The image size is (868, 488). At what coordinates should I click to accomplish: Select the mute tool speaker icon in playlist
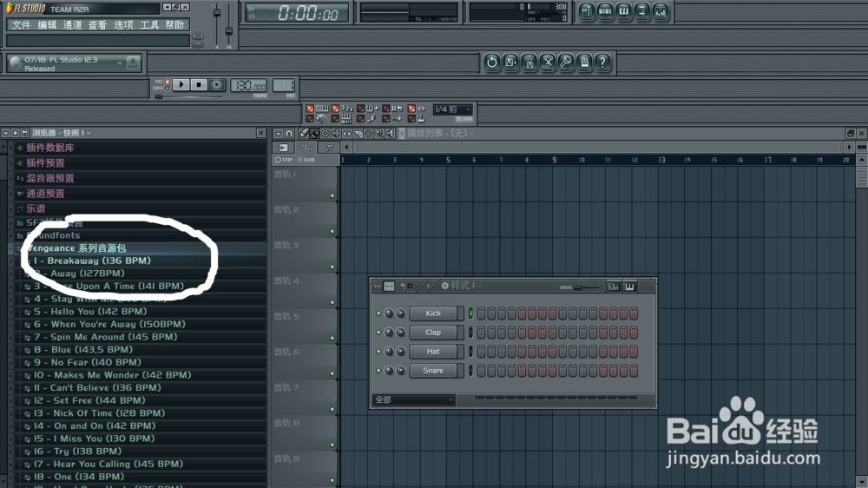click(336, 134)
